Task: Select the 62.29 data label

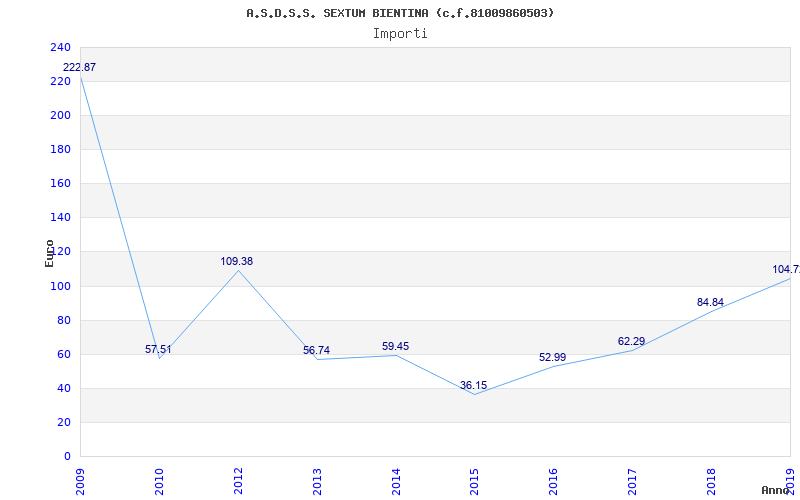Action: pos(632,341)
